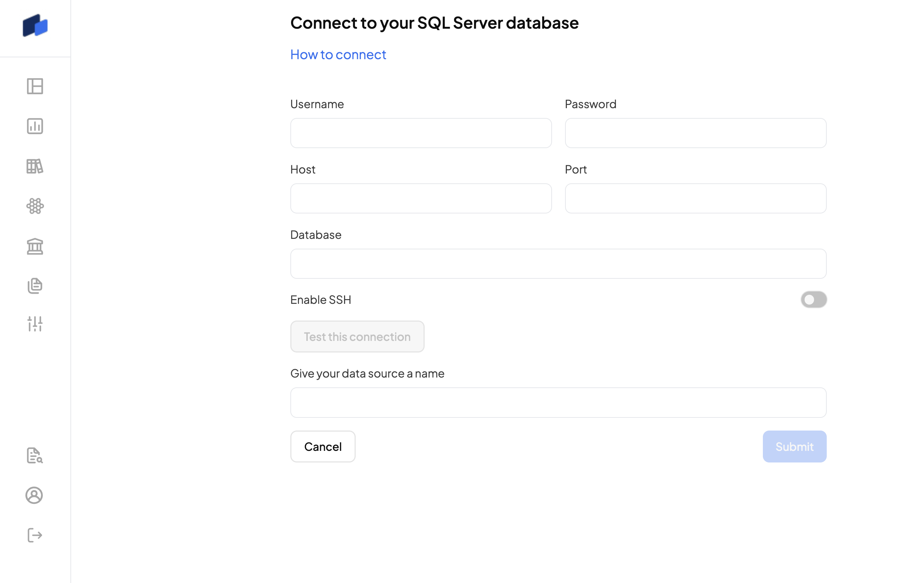Open the sliders settings sidebar icon
Screen dimensions: 924x583
[35, 324]
